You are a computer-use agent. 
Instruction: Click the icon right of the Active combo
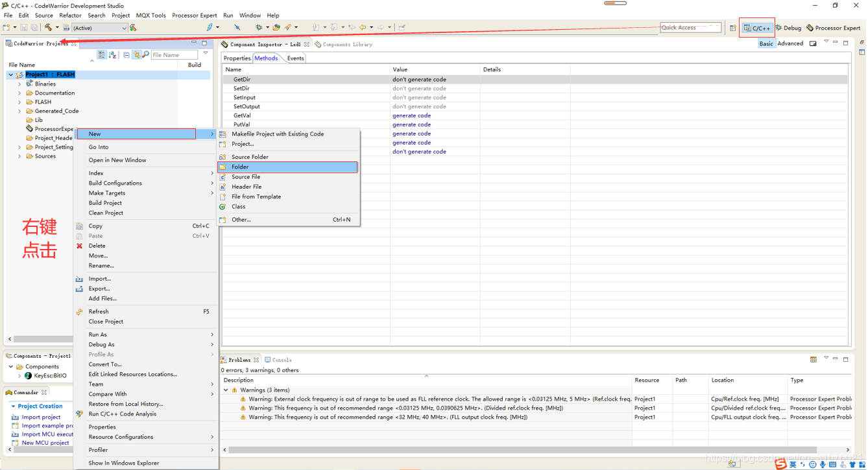click(134, 28)
